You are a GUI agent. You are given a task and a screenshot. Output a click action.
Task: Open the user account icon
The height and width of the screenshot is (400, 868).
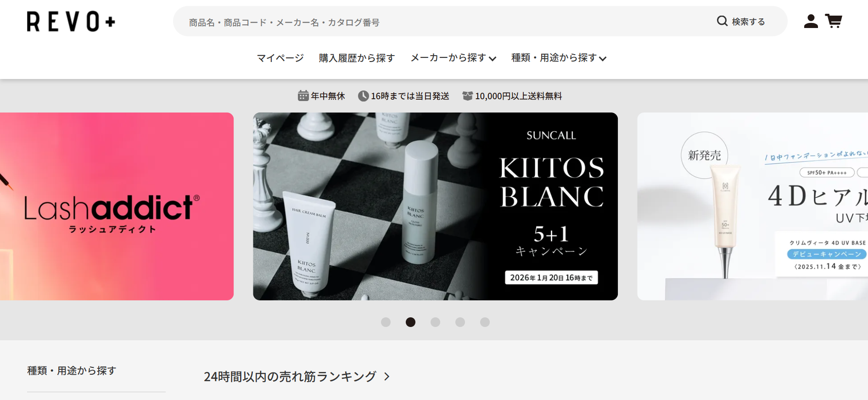(x=811, y=21)
